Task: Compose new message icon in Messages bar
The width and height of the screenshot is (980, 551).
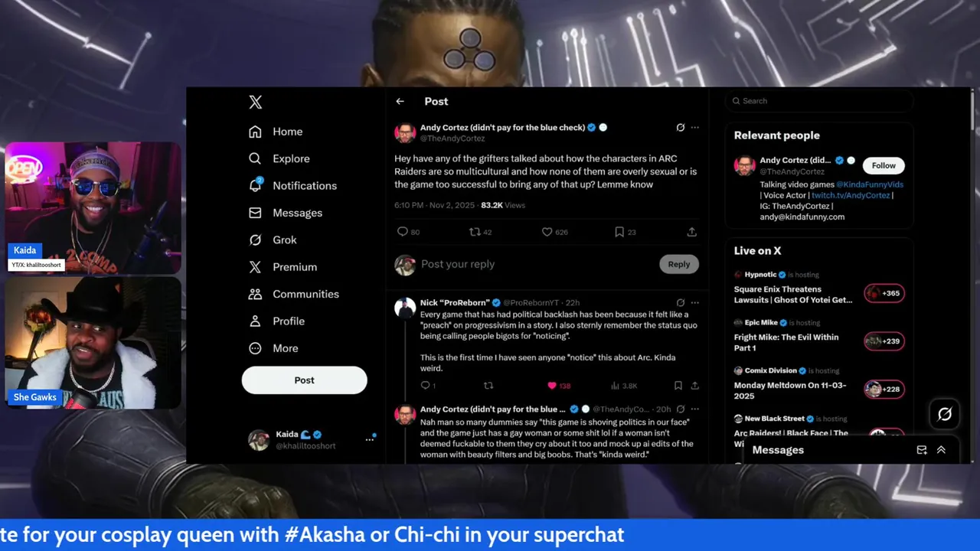Action: pos(922,450)
